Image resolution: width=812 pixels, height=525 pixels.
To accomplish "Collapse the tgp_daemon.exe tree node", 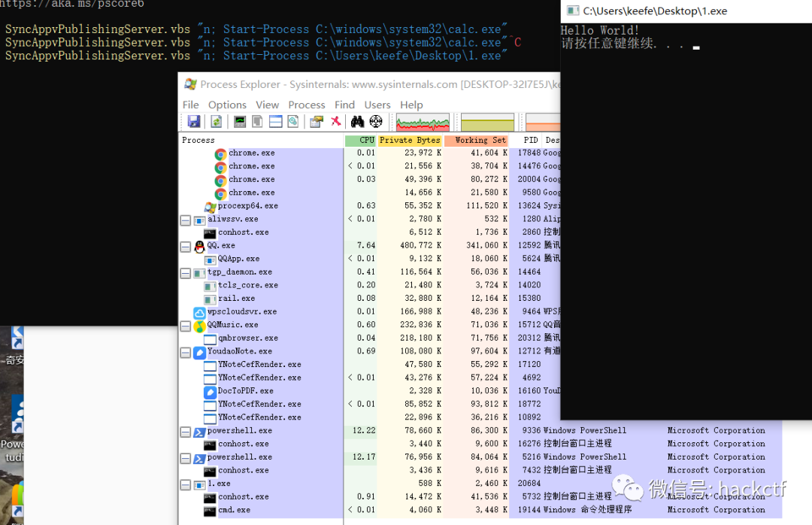I will (186, 273).
